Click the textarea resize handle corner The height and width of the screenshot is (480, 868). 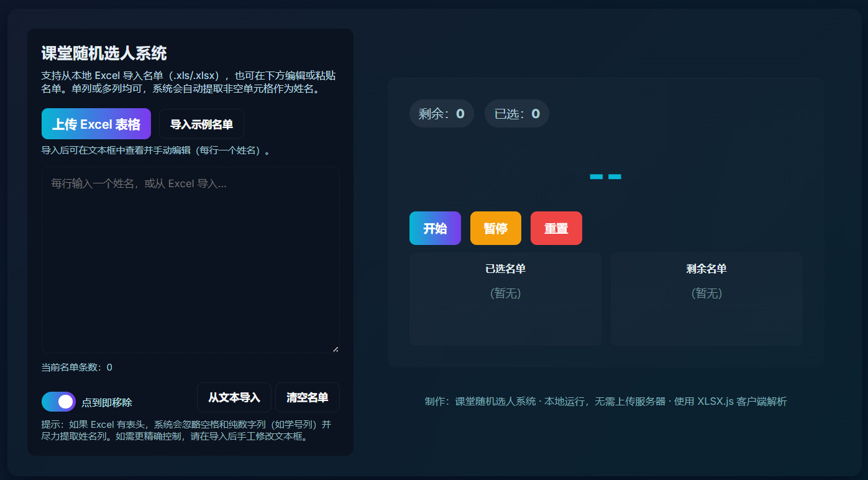335,348
